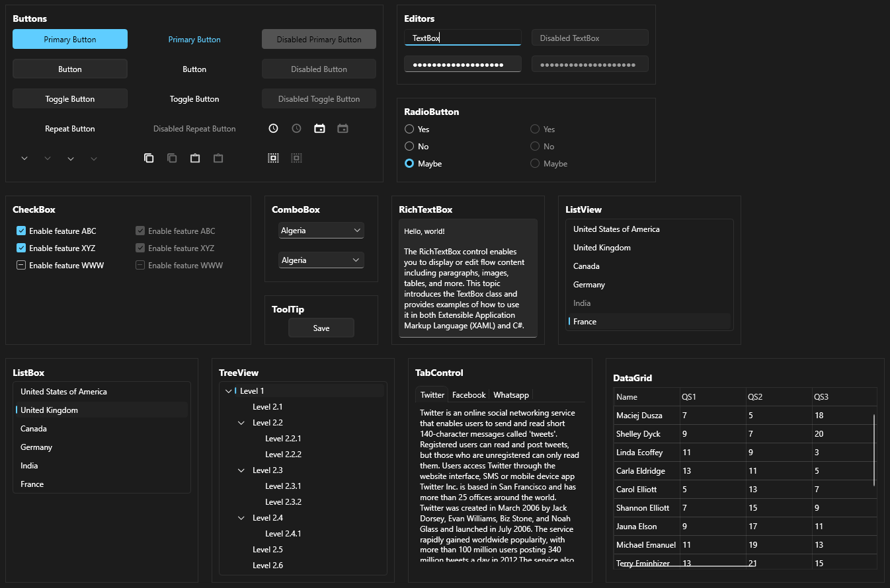
Task: Click the filled blue Primary Button
Action: click(70, 40)
